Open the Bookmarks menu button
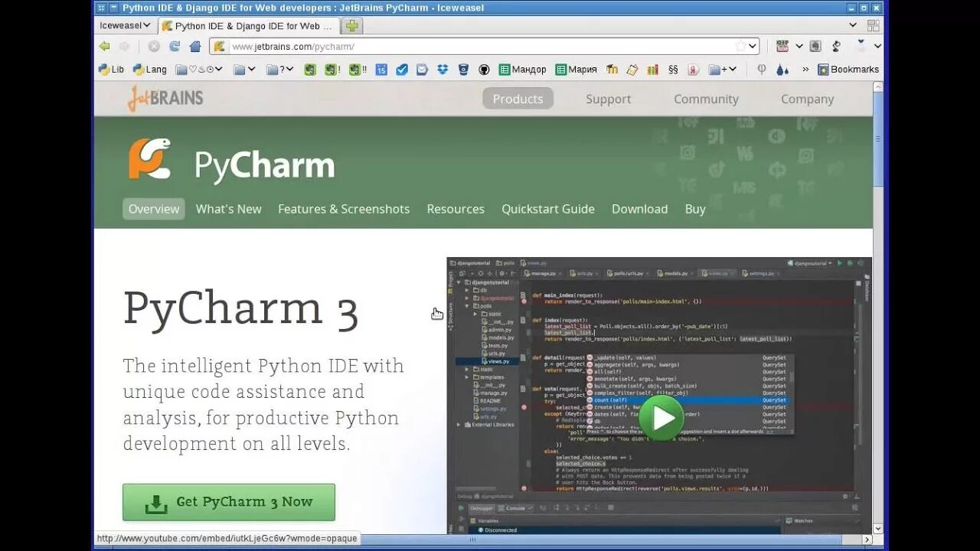Image resolution: width=980 pixels, height=551 pixels. (848, 69)
